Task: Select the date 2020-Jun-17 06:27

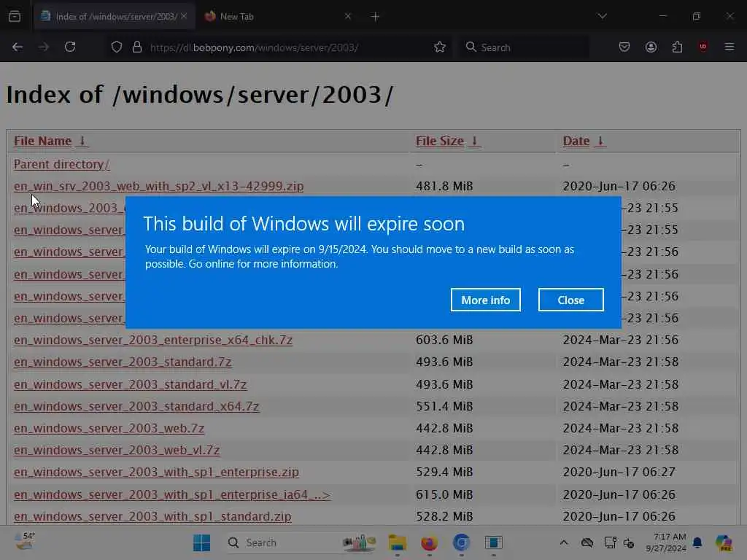Action: click(x=619, y=472)
